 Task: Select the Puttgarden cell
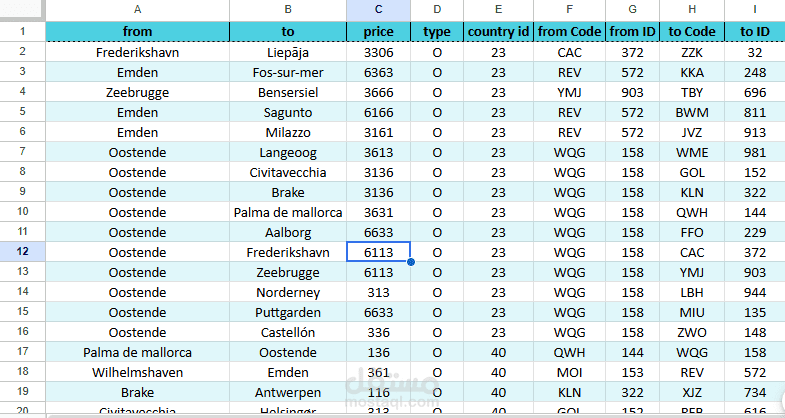tap(288, 312)
